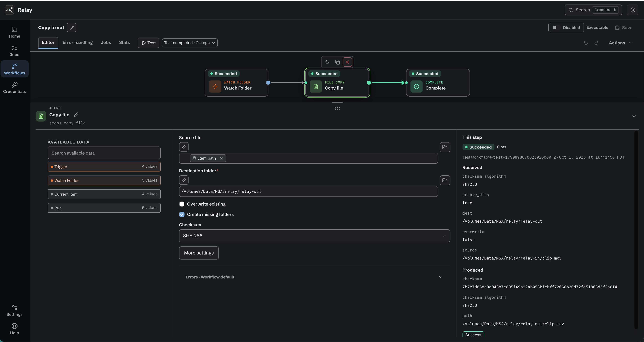This screenshot has height=342, width=644.
Task: Delete the Copy file node with red X
Action: (347, 62)
